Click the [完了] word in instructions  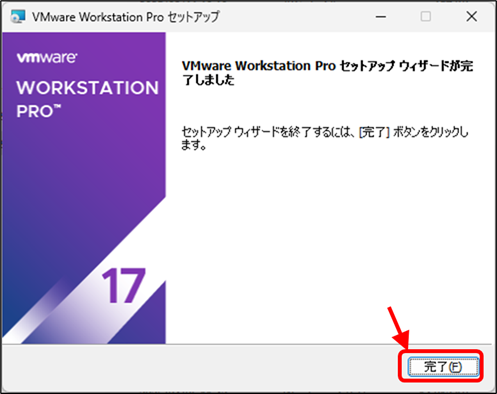pyautogui.click(x=374, y=132)
